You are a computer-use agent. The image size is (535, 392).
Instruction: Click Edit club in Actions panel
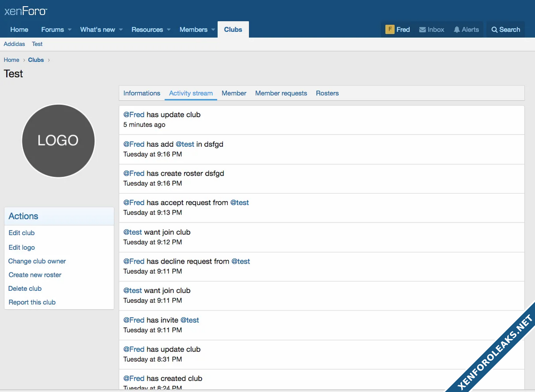pyautogui.click(x=21, y=233)
